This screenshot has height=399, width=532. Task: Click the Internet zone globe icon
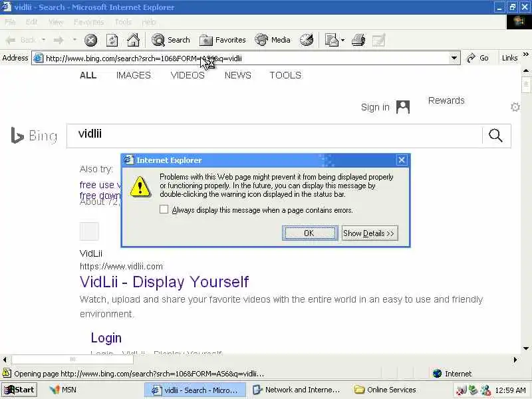(438, 374)
